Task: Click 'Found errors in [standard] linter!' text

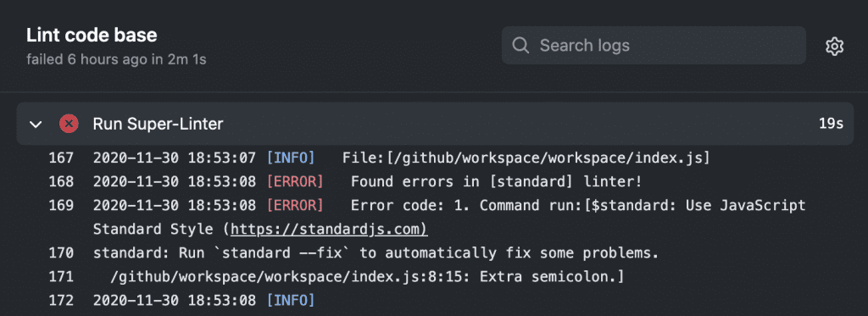Action: [x=496, y=181]
